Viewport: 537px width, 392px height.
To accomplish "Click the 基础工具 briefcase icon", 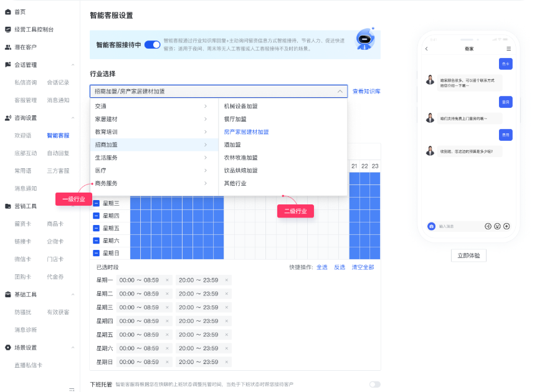I will tap(8, 295).
